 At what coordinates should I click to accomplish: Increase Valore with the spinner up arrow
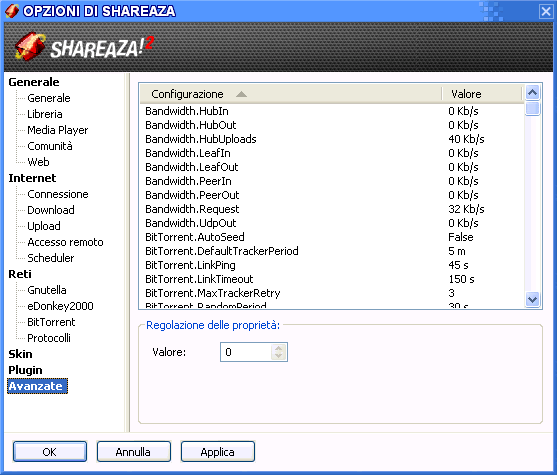click(279, 348)
